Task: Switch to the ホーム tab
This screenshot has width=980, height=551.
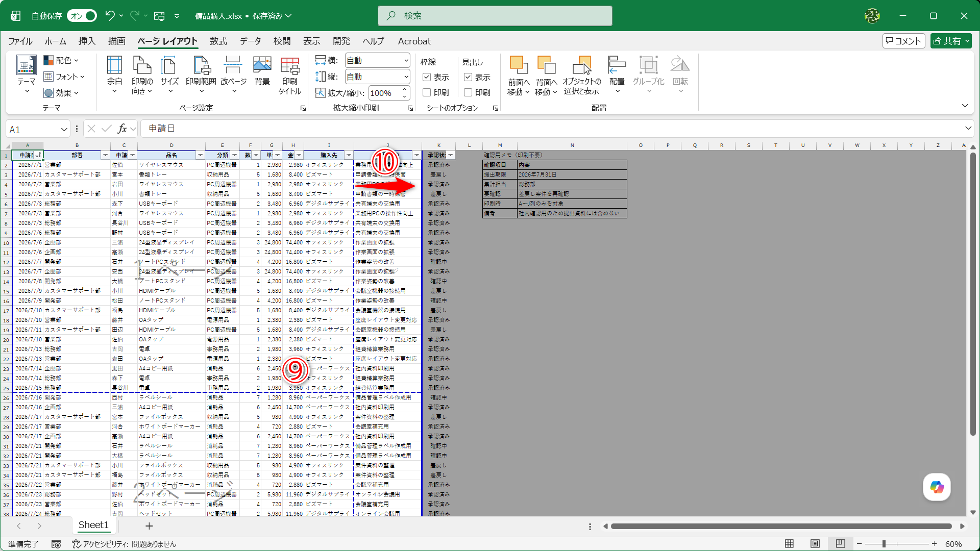Action: (x=55, y=41)
